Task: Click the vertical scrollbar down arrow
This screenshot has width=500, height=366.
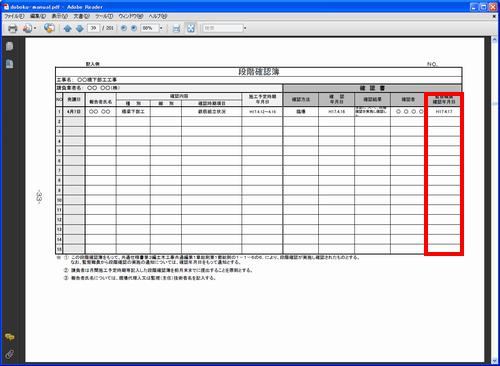Action: 494,360
